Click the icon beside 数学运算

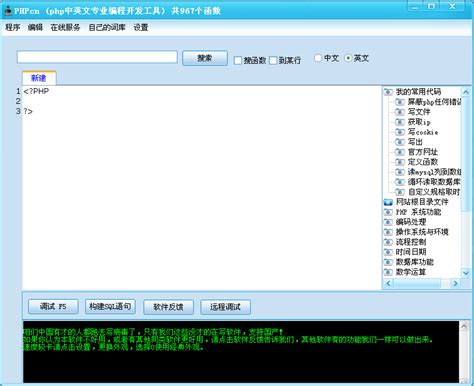(388, 272)
